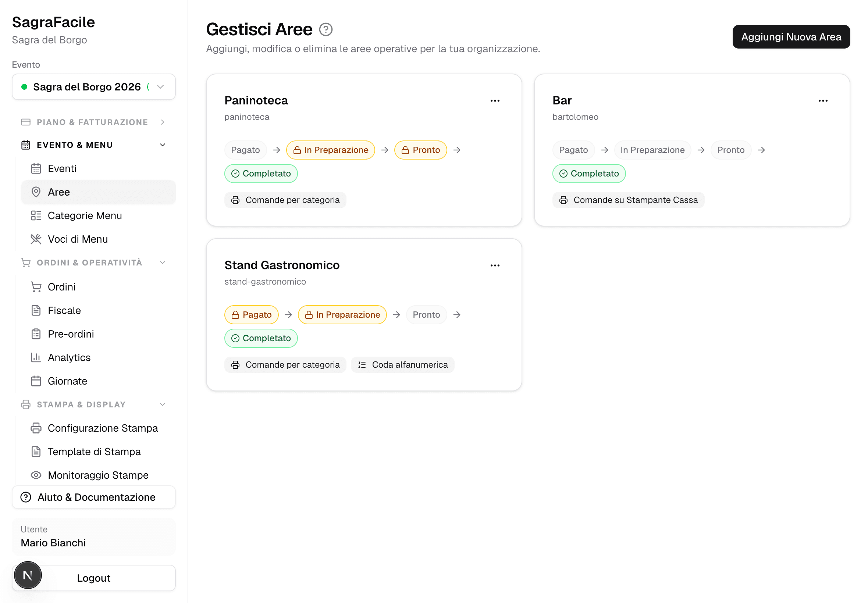Click the Giornate calendar icon
Viewport: 868px width, 603px height.
point(36,381)
